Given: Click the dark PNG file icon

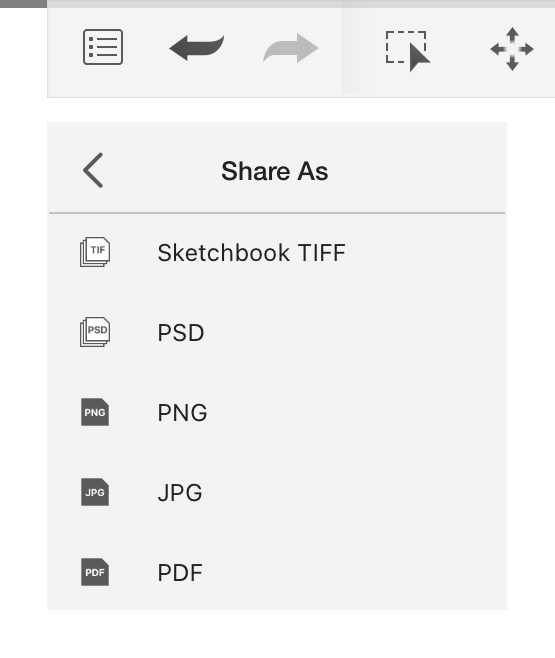Looking at the screenshot, I should coord(95,412).
